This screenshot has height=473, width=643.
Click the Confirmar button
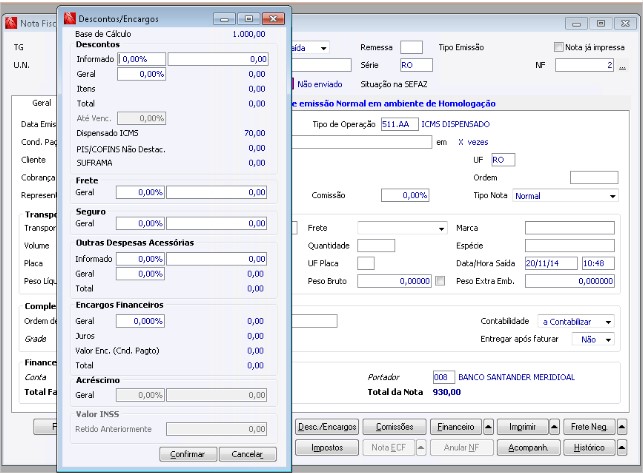point(188,454)
